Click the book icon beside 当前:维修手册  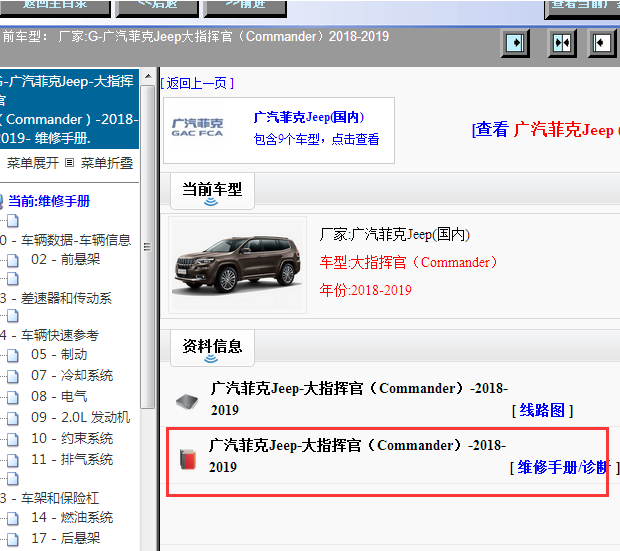click(1, 201)
